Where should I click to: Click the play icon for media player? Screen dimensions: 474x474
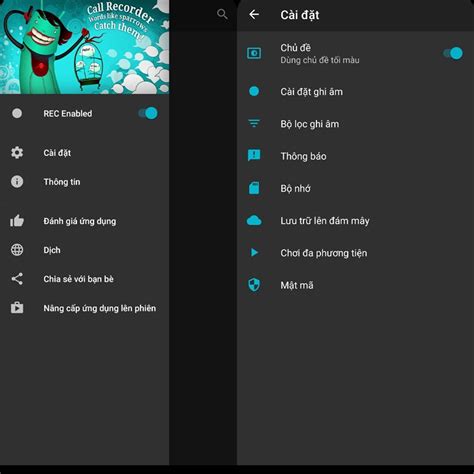[x=254, y=252]
